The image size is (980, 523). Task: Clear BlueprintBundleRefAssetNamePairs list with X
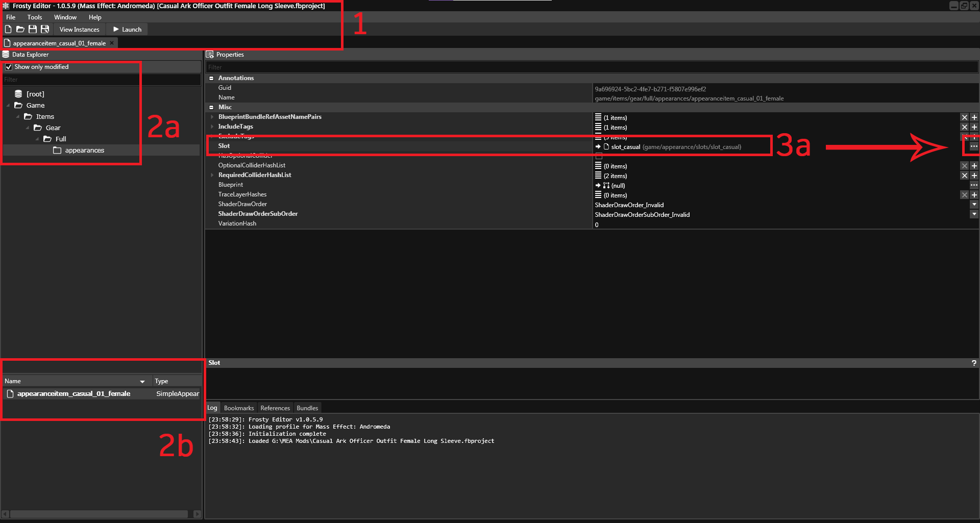[x=965, y=117]
